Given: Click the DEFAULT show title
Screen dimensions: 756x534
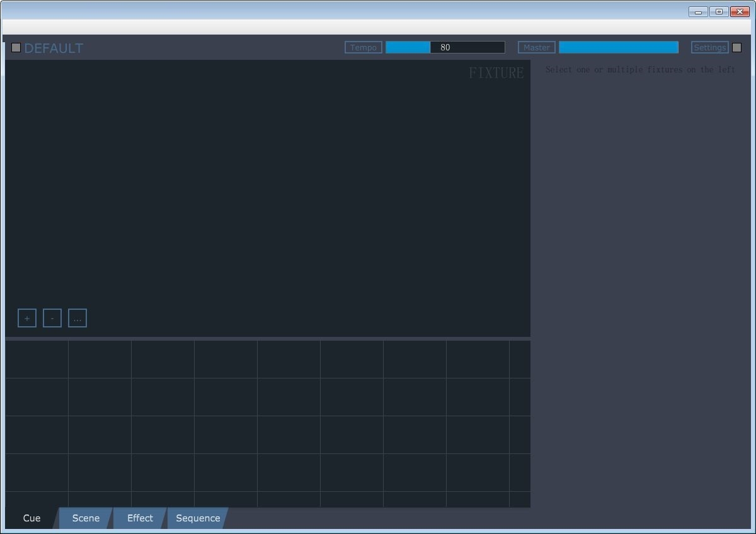Looking at the screenshot, I should [x=54, y=48].
